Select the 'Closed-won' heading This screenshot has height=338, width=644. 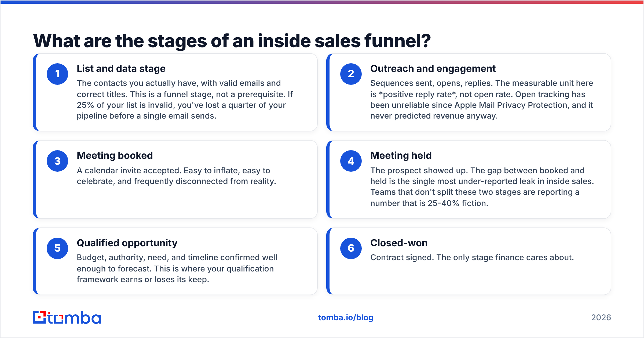tap(399, 243)
